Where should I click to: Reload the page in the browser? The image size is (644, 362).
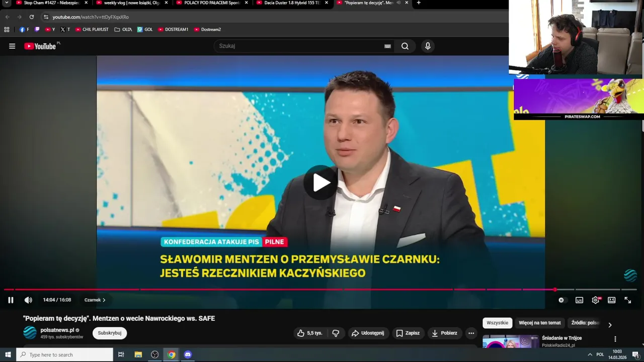coord(31,17)
